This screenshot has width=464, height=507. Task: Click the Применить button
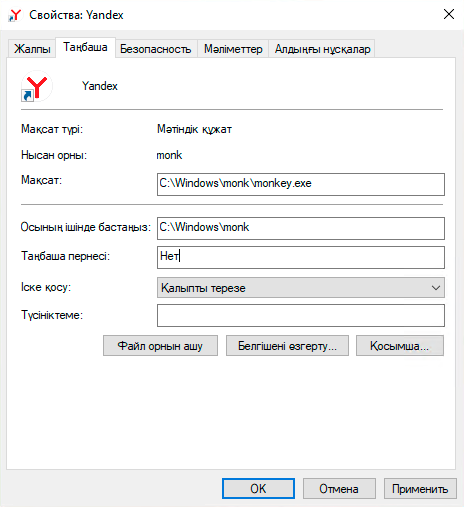[420, 489]
